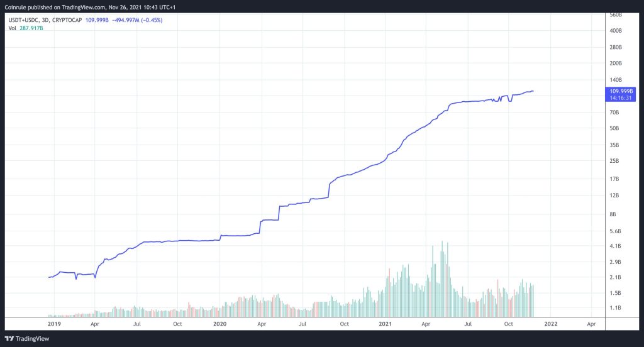
Task: Click the 2021 time axis label
Action: click(385, 324)
